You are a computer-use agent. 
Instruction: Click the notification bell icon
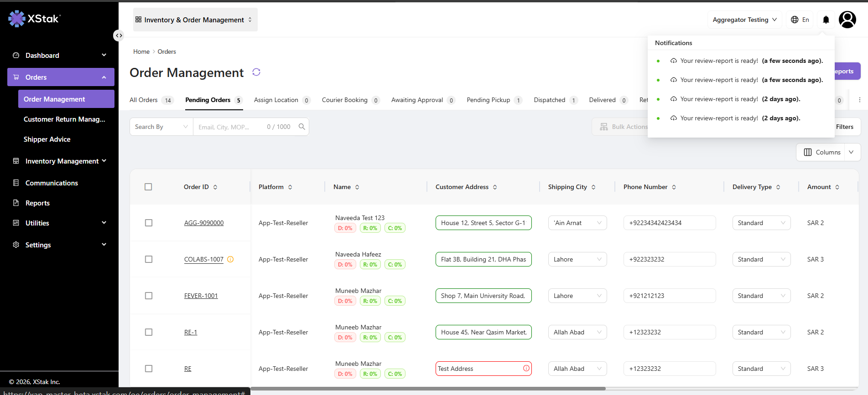coord(826,20)
